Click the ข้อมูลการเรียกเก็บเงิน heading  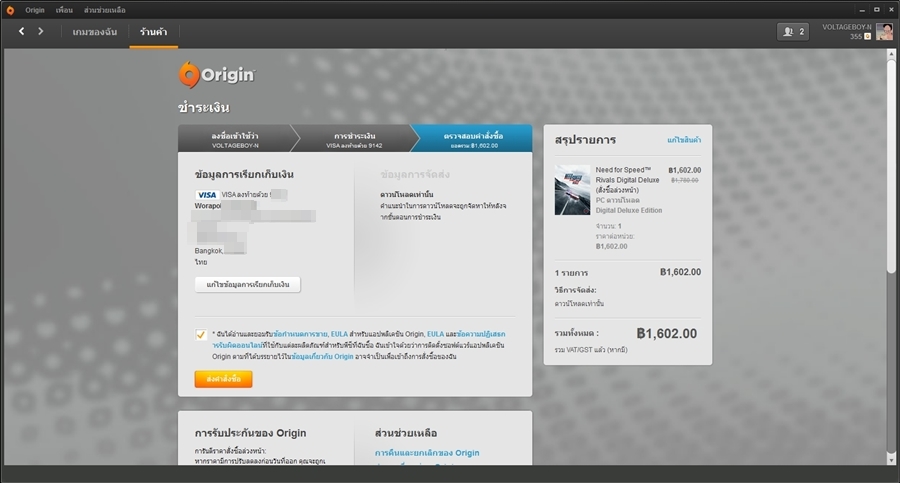coord(244,175)
